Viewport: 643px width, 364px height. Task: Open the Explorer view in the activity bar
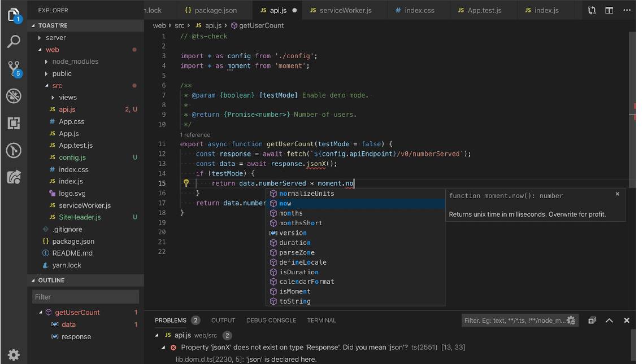tap(14, 14)
